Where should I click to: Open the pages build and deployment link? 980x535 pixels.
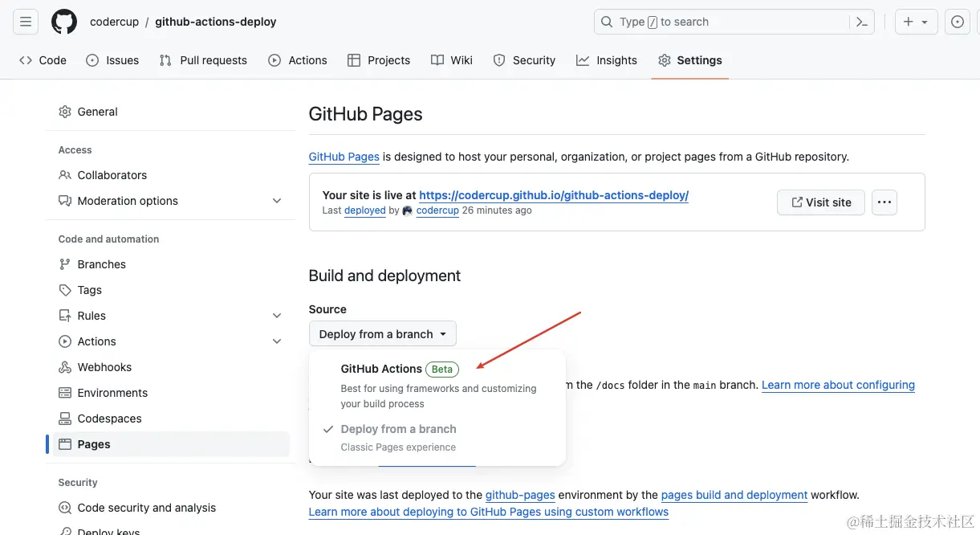coord(734,495)
